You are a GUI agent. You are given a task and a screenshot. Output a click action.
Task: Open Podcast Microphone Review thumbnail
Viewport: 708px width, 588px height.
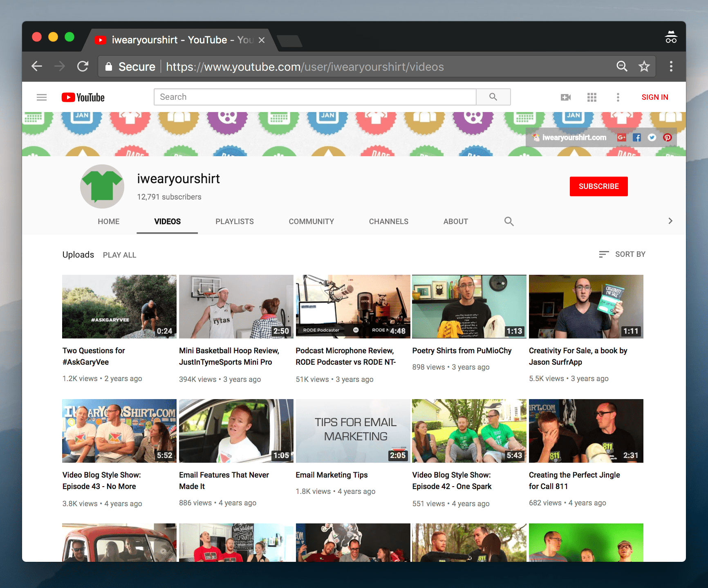[353, 307]
